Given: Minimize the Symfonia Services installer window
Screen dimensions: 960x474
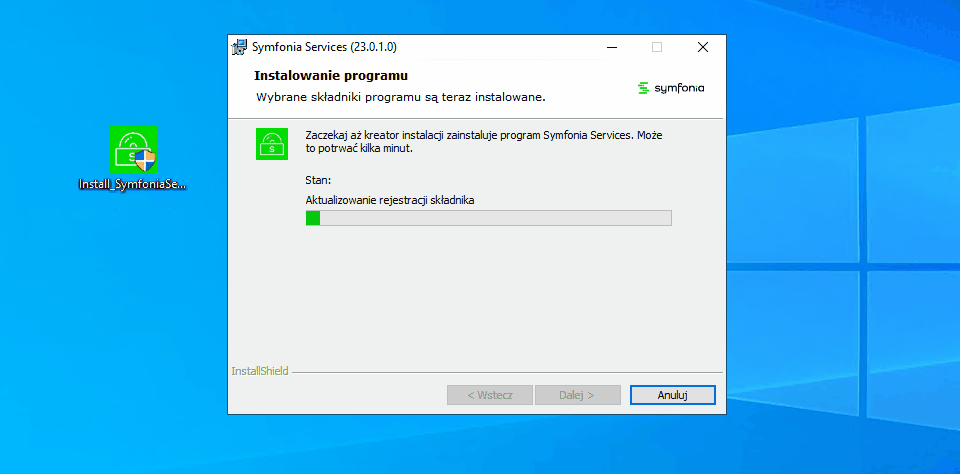Looking at the screenshot, I should [x=612, y=47].
